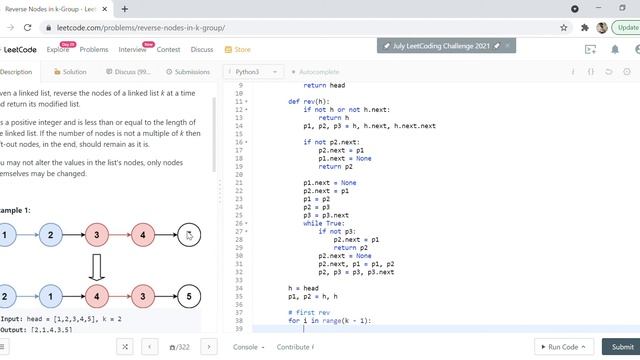Open the Chrome profile avatar

coord(602,28)
